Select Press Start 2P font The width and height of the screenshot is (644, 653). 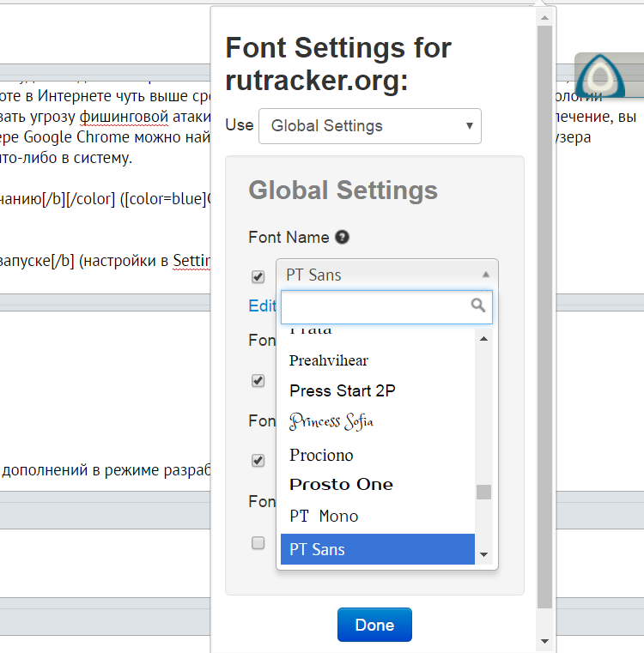[x=378, y=390]
